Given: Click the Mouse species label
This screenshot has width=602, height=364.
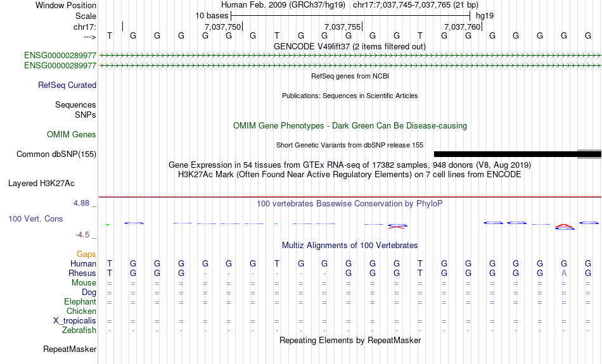Looking at the screenshot, I should point(84,283).
